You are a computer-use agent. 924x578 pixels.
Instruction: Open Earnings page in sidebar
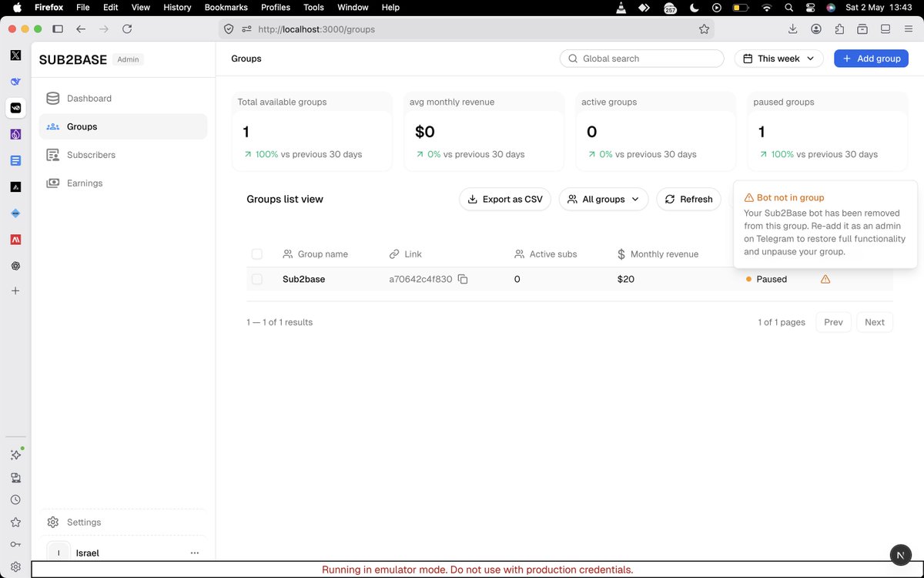(123, 183)
